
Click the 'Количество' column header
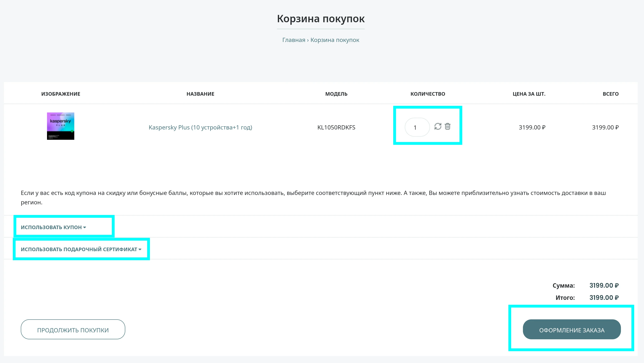(427, 94)
